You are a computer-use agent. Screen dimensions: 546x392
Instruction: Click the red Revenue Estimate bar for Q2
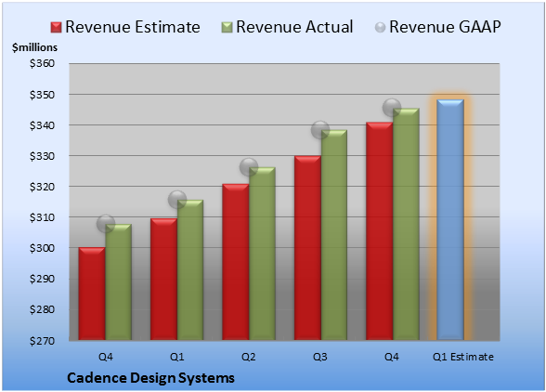click(236, 262)
